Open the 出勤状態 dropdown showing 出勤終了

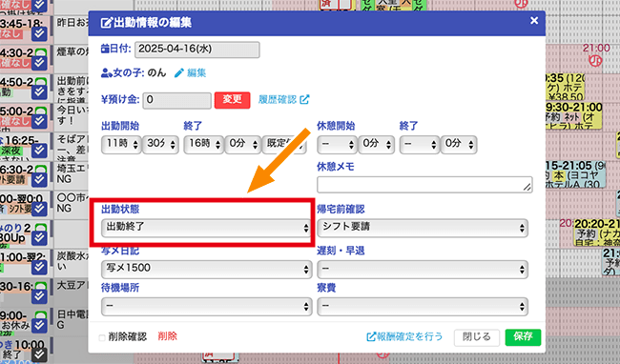[x=206, y=228]
